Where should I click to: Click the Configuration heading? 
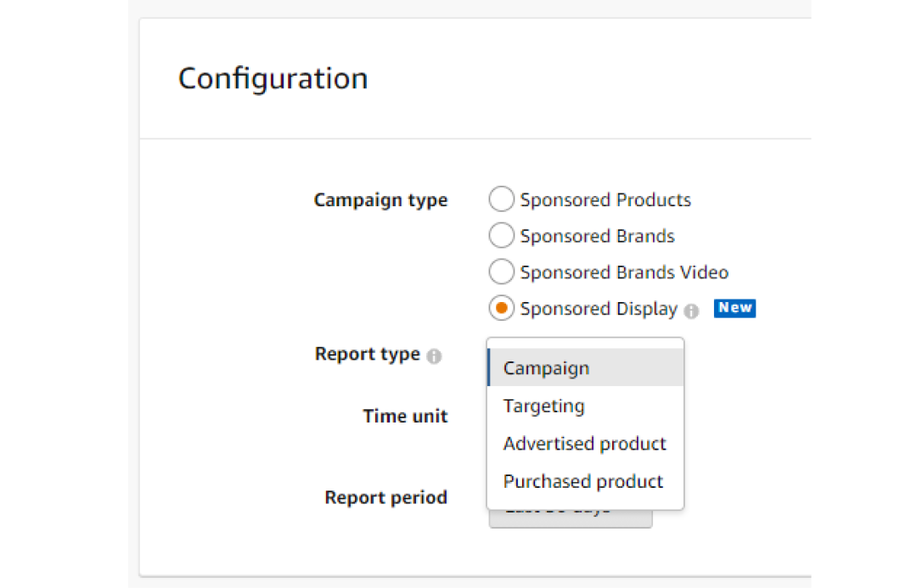pyautogui.click(x=273, y=78)
